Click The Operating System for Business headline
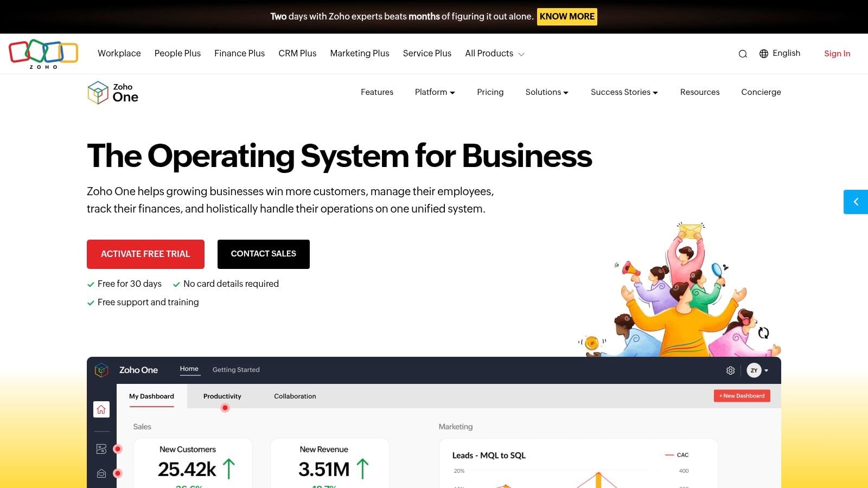This screenshot has height=488, width=868. (x=340, y=156)
